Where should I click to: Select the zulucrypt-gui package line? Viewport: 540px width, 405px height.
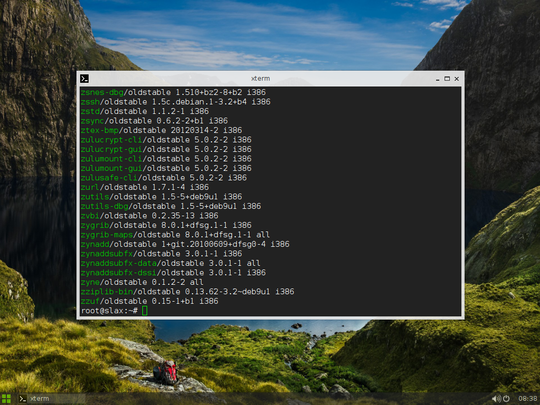[x=166, y=149]
